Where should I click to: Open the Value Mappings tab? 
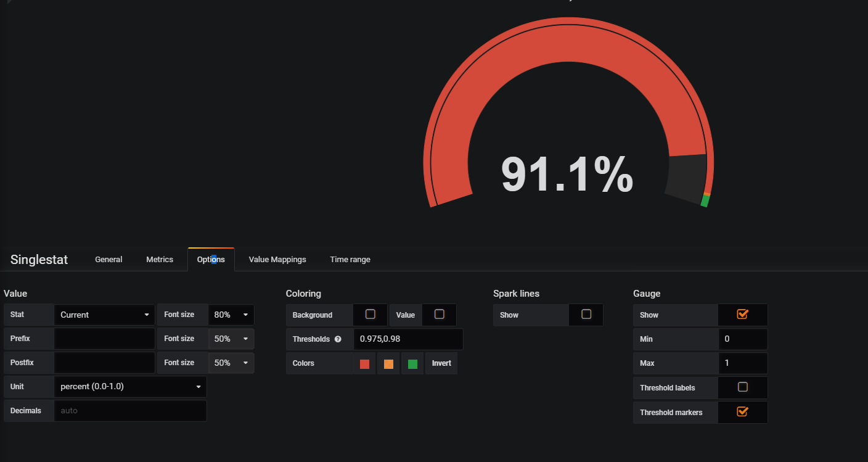point(277,259)
